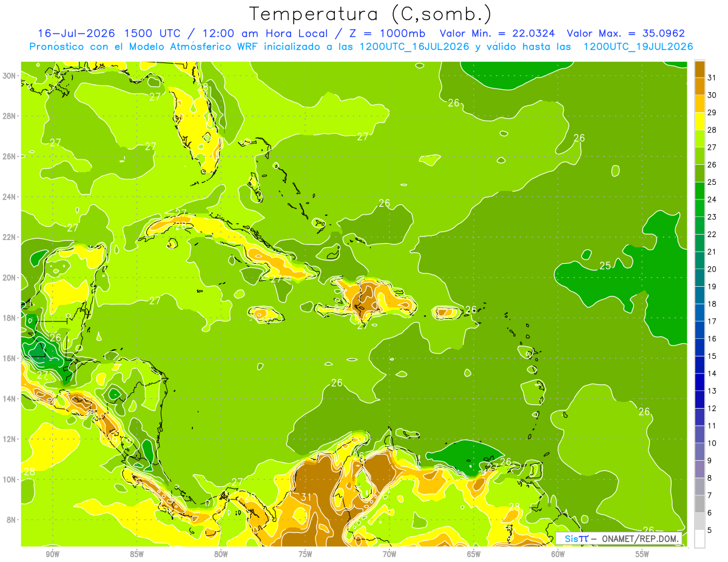This screenshot has height=562, width=728.
Task: Click the '22N' latitude axis label
Action: tap(10, 237)
